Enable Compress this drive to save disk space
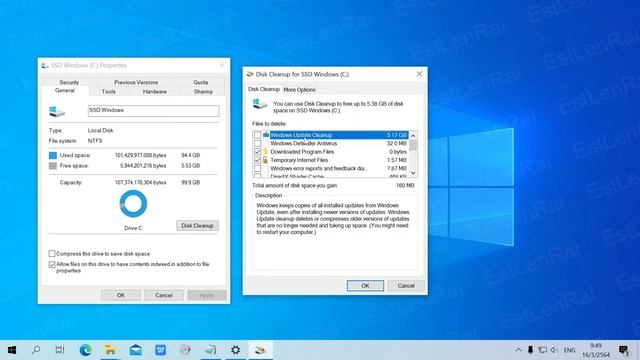The width and height of the screenshot is (640, 360). click(52, 253)
